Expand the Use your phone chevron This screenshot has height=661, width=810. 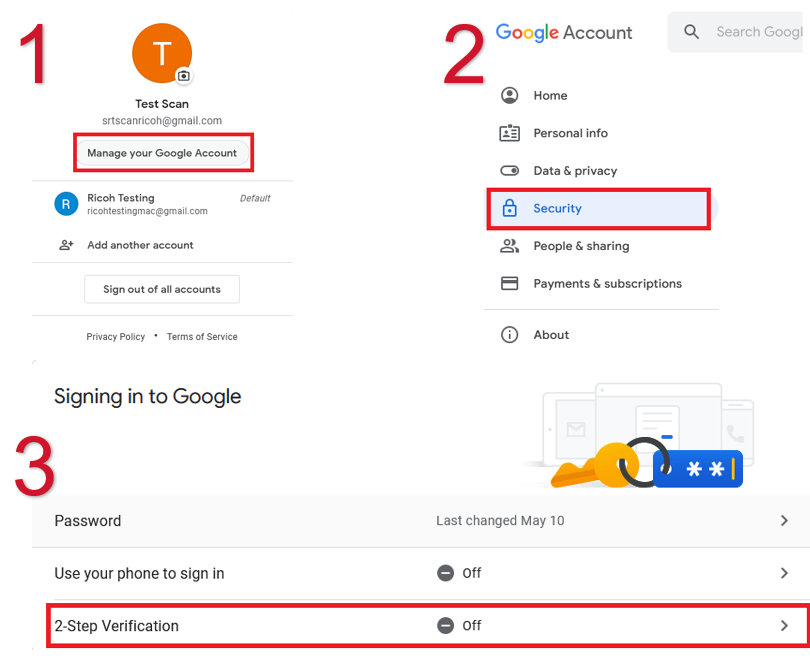[x=785, y=573]
